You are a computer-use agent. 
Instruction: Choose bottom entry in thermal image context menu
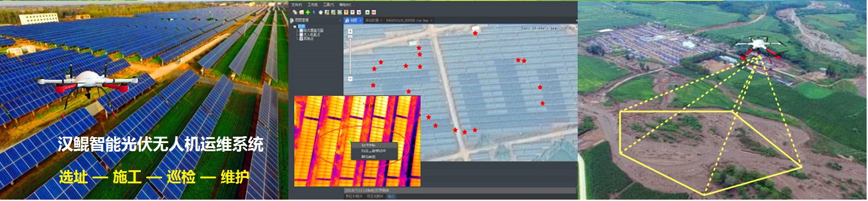point(374,157)
